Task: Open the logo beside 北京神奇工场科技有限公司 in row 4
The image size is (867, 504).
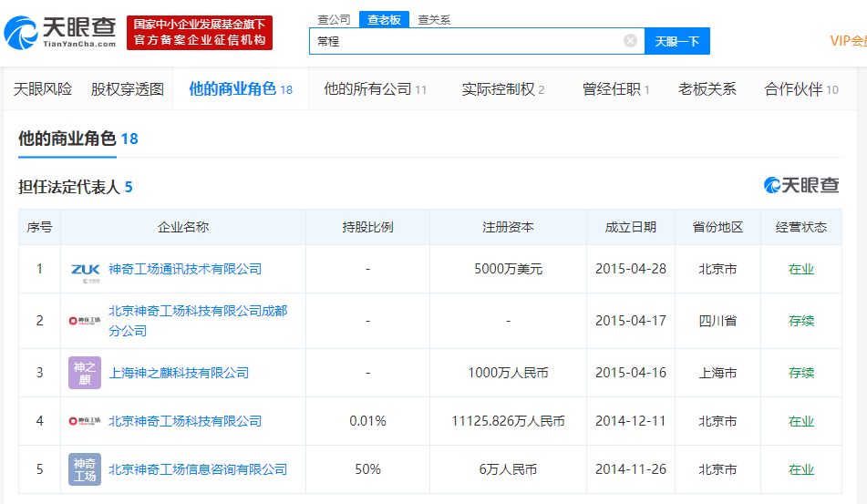Action: (85, 421)
